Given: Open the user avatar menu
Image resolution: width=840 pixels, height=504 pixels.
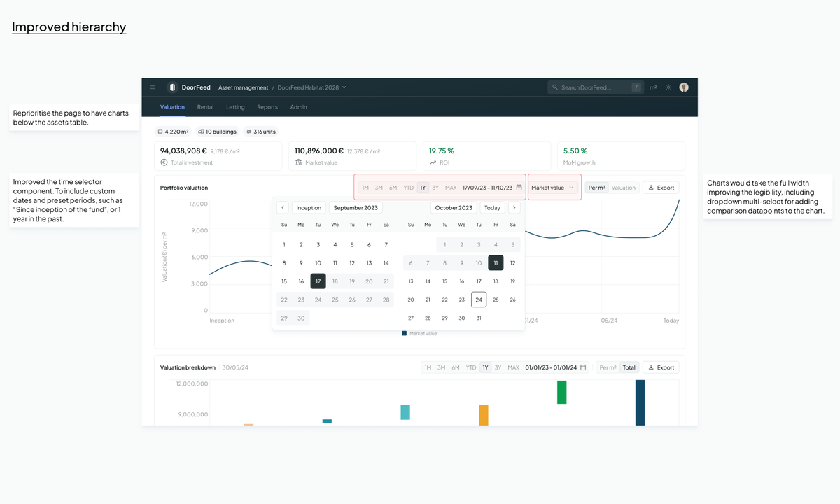Looking at the screenshot, I should pos(684,87).
